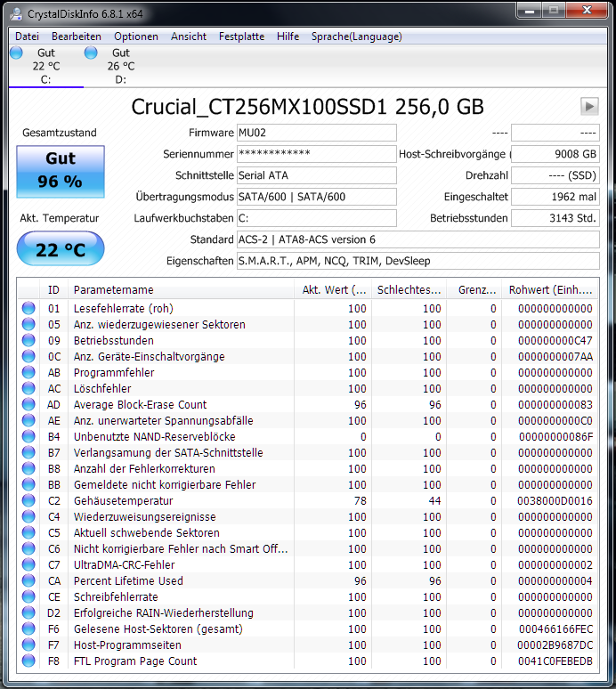The height and width of the screenshot is (689, 616).
Task: Click the Drehzahl value ---- (SSD)
Action: tap(555, 175)
